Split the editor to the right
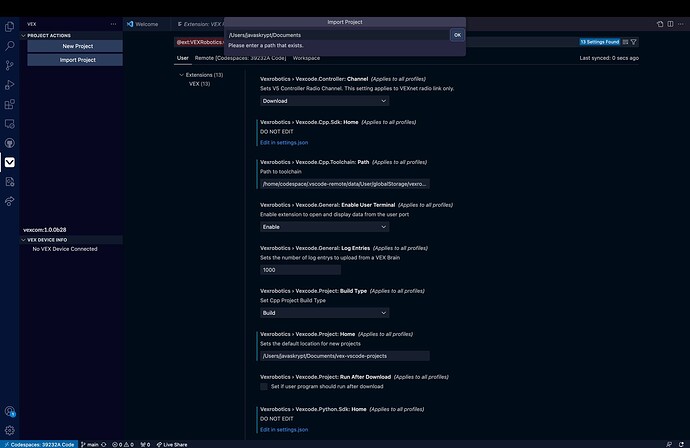Image resolution: width=690 pixels, height=448 pixels. click(x=670, y=24)
